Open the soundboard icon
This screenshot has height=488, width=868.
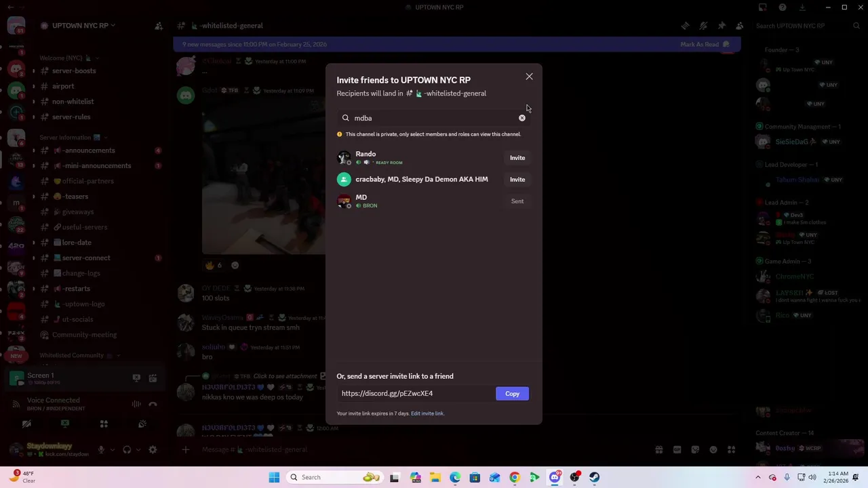[x=142, y=424]
